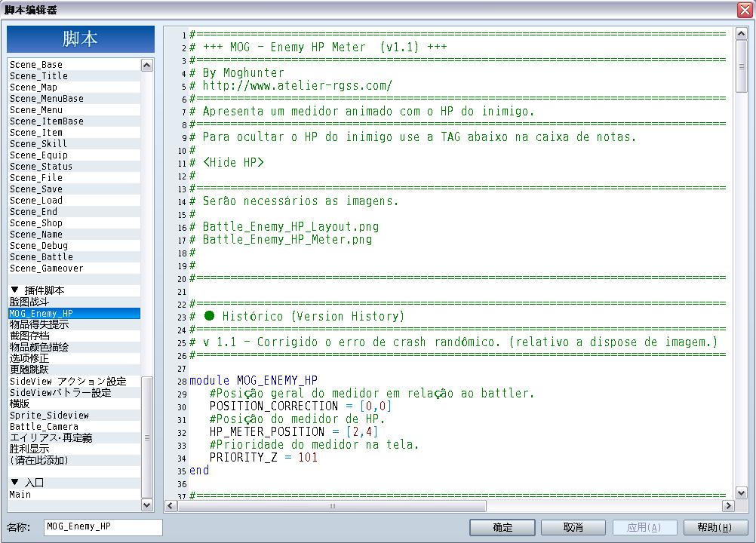The image size is (756, 543).
Task: Select the highlighted MOG_Enemy_HP script
Action: pos(74,313)
